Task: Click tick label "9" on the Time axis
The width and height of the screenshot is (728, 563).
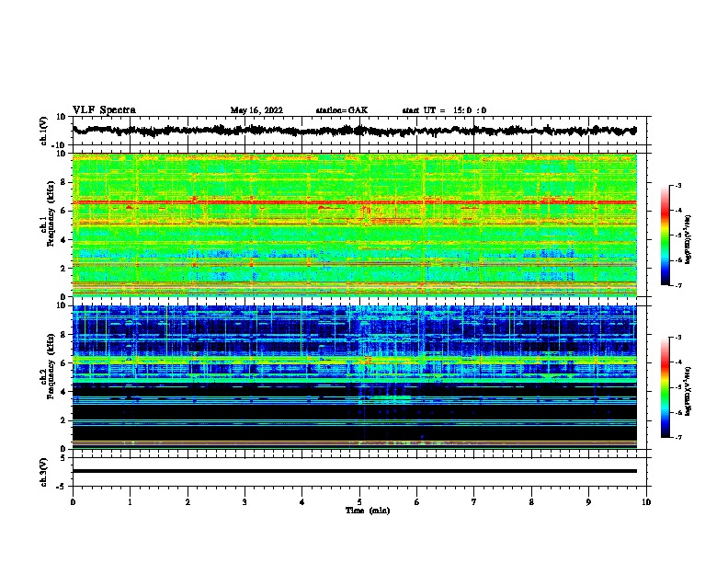Action: (588, 502)
